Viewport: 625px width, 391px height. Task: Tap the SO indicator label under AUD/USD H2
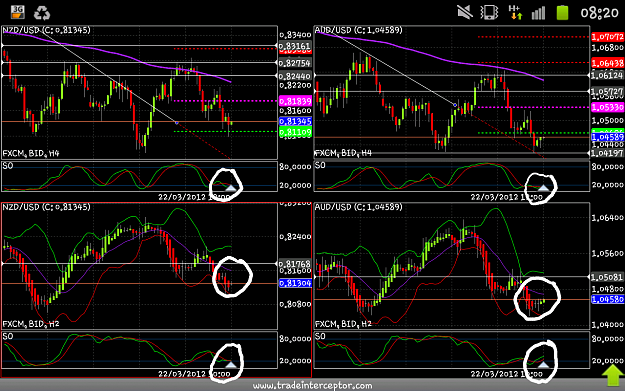click(320, 336)
